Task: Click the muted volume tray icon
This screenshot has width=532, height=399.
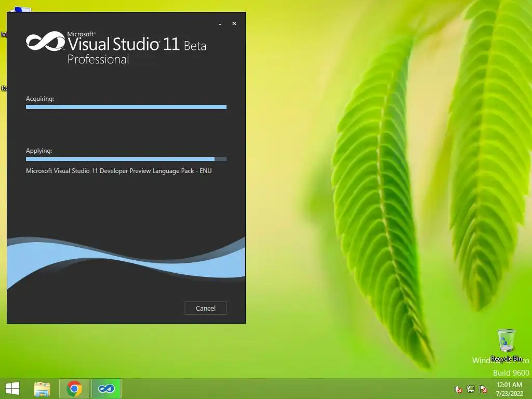Action: [458, 389]
